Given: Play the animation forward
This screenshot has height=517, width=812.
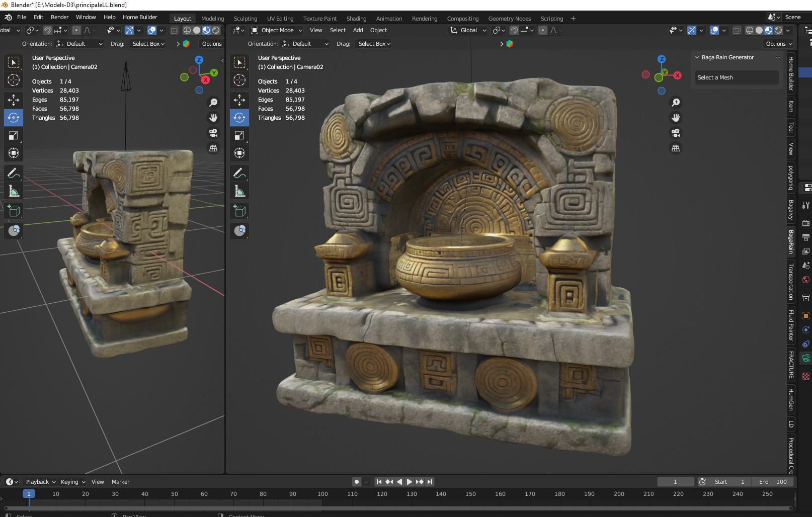Looking at the screenshot, I should click(x=409, y=482).
